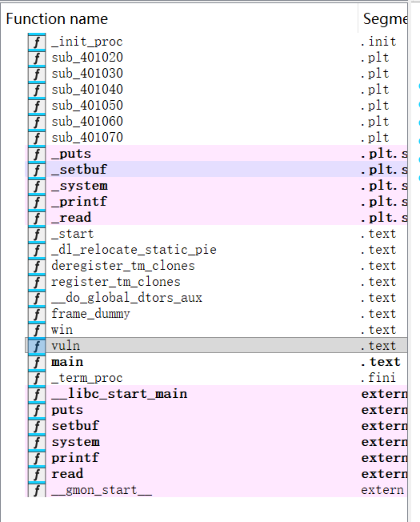This screenshot has height=522, width=420.
Task: Click the function icon next to __libc_start_main
Action: 37,393
